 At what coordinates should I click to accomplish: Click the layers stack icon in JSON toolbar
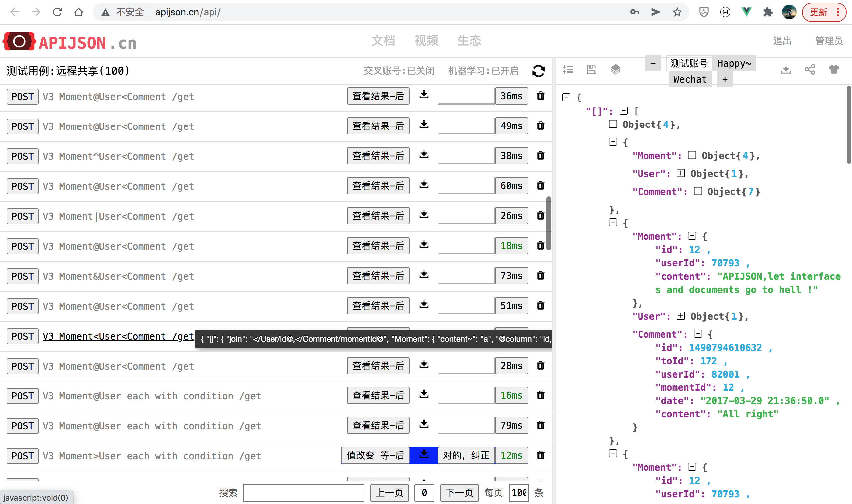(x=615, y=69)
